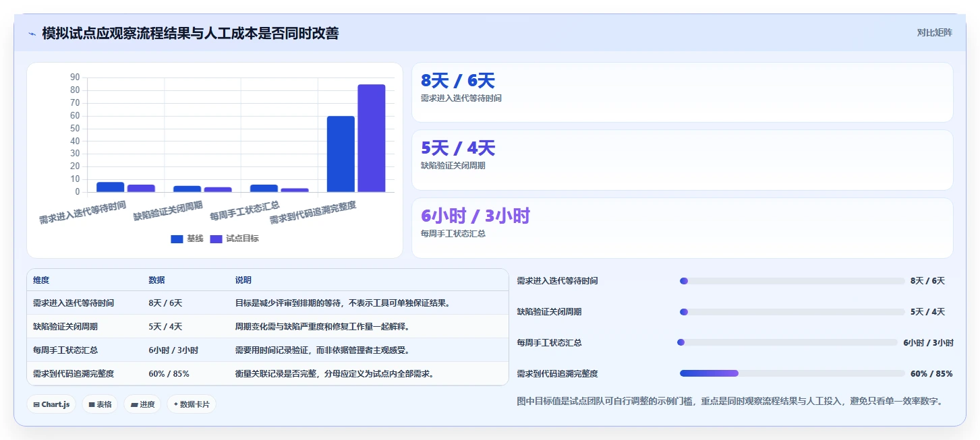Click the 表格 chip
The width and height of the screenshot is (980, 440).
tap(100, 404)
